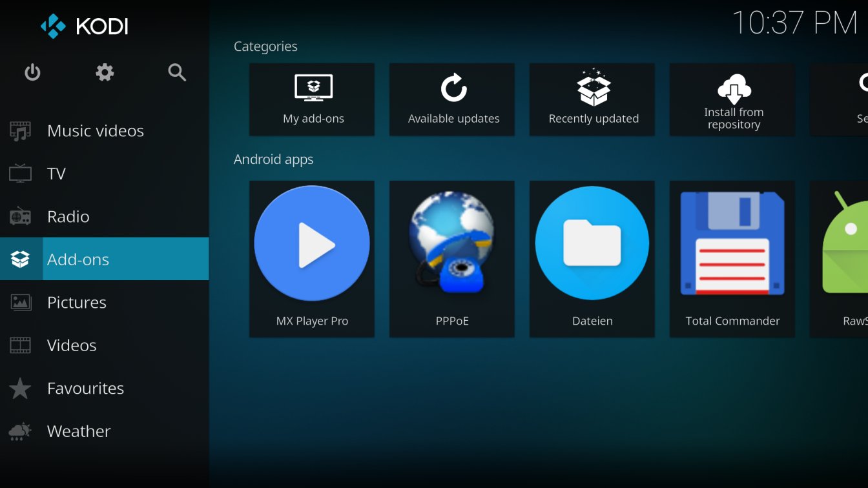The width and height of the screenshot is (868, 488).
Task: Open the search magnifier icon
Action: (177, 72)
